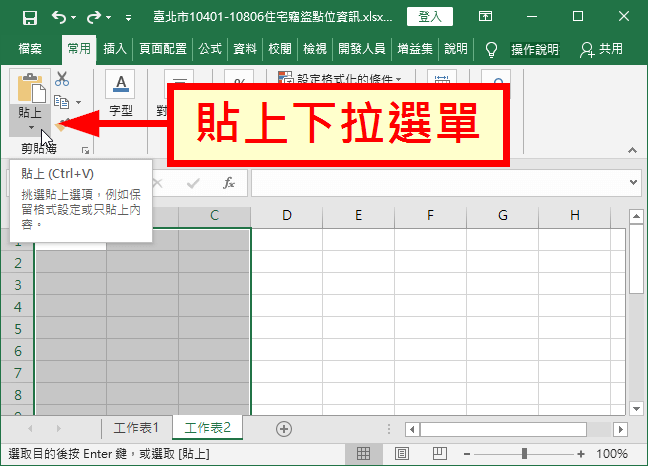Click the 登入 sign-in button
This screenshot has width=648, height=466.
point(429,17)
